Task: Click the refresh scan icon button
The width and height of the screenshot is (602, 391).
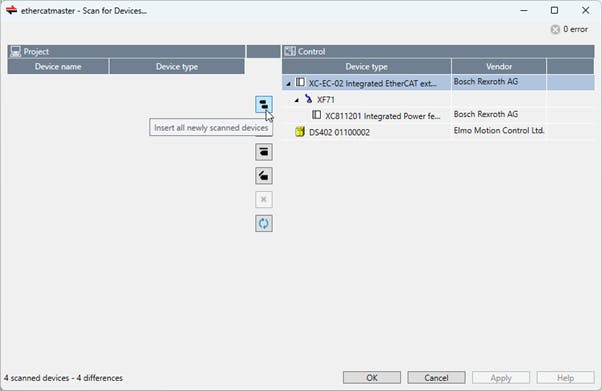Action: pyautogui.click(x=264, y=223)
